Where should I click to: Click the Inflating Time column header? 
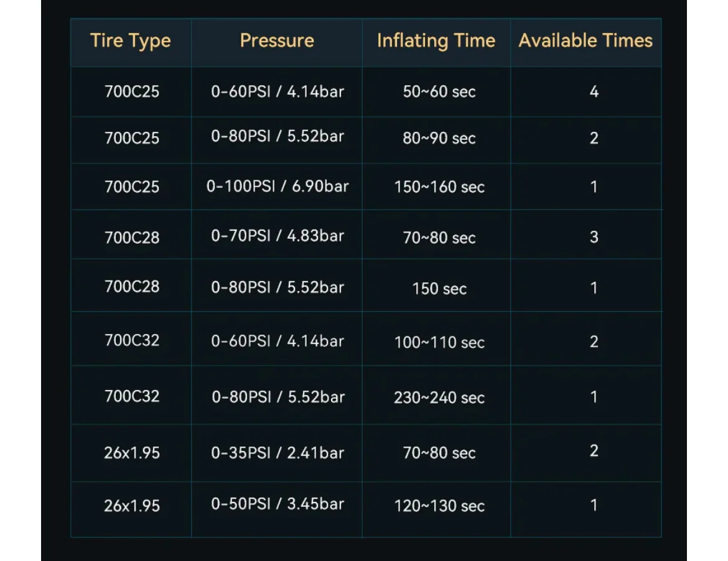(x=436, y=41)
